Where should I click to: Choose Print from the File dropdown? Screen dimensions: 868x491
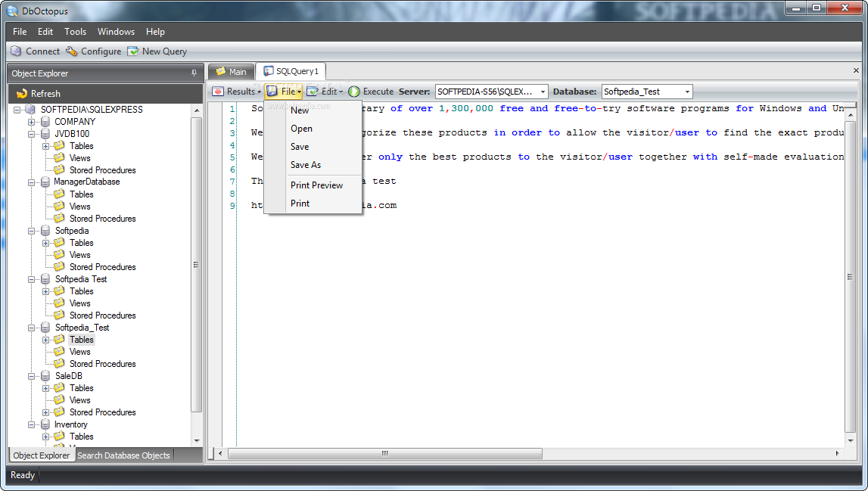(x=313, y=204)
